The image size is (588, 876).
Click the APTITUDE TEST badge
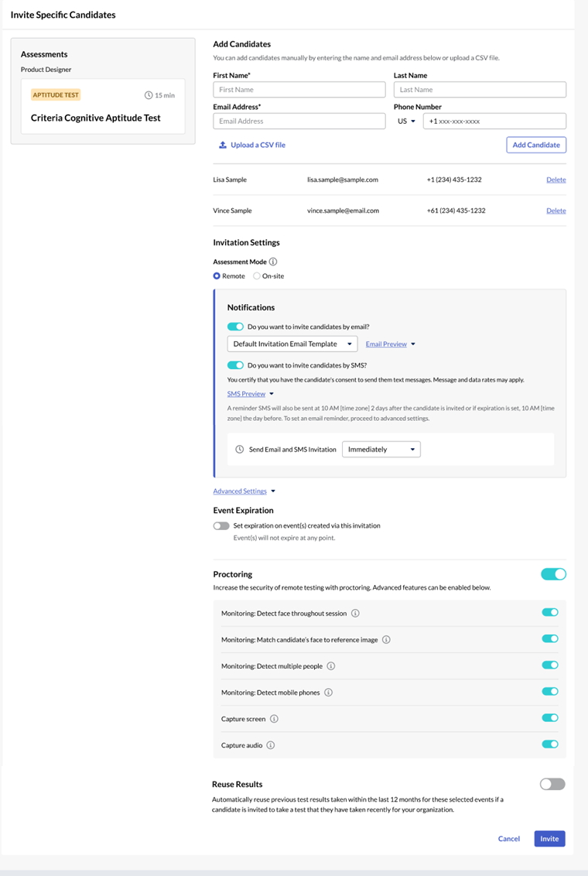(56, 95)
